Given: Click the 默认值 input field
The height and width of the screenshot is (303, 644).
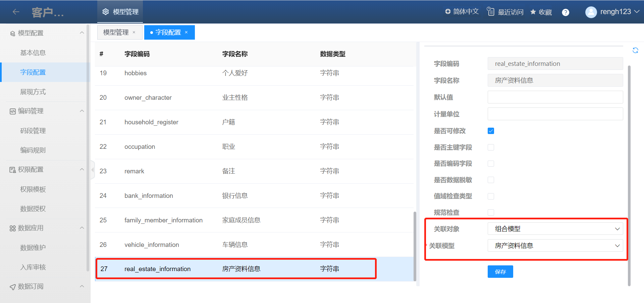Looking at the screenshot, I should click(555, 97).
